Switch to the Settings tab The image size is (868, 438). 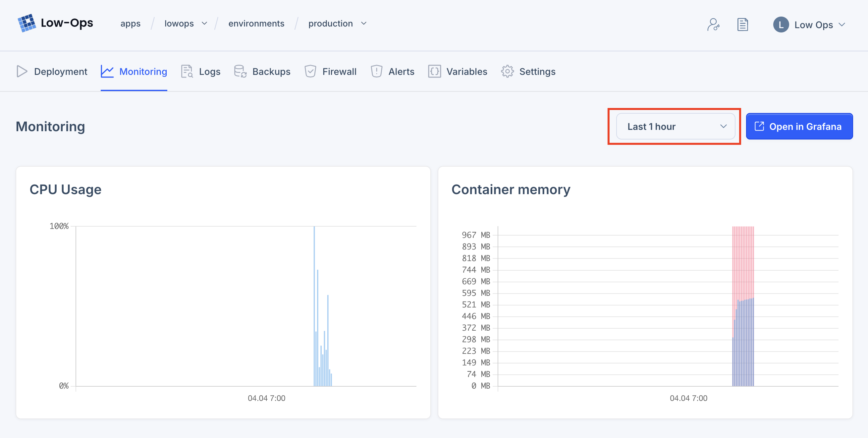tap(528, 72)
